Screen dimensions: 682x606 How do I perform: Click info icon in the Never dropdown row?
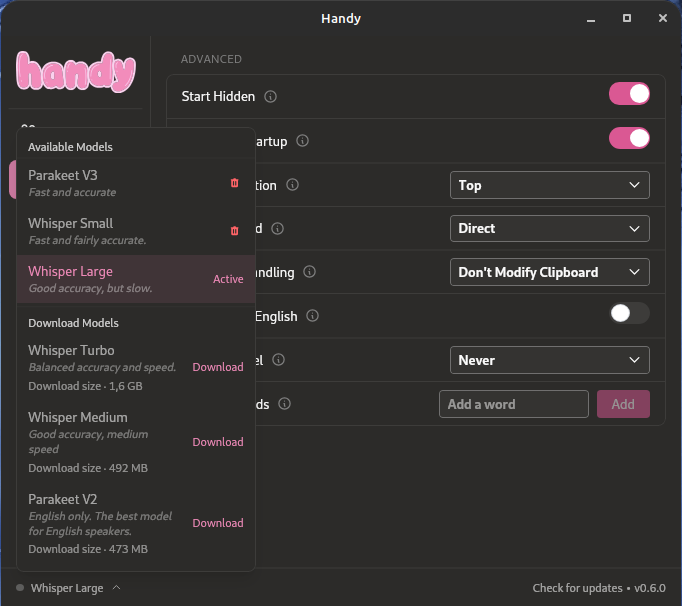point(279,360)
